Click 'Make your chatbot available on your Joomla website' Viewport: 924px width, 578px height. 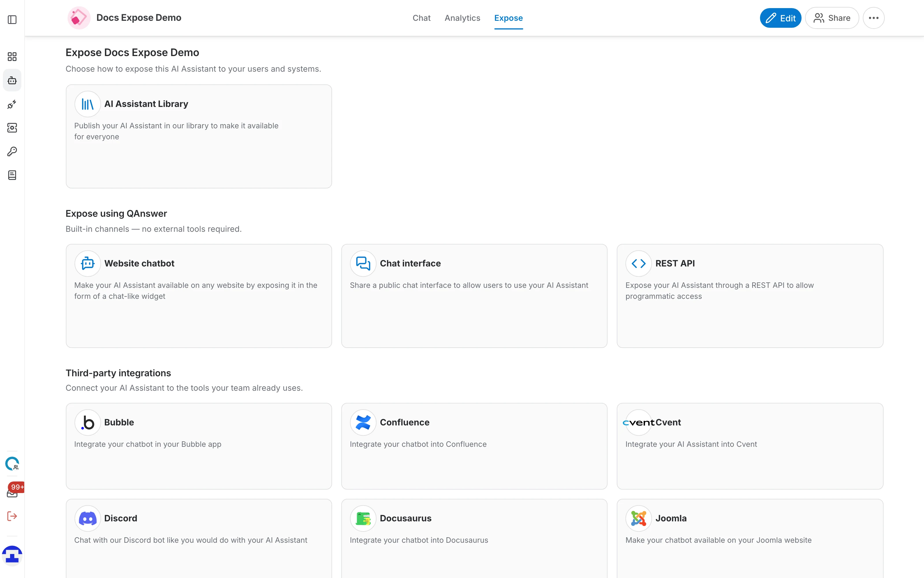[x=718, y=540]
